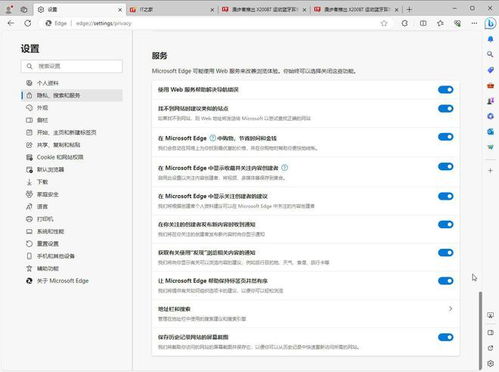
Task: Open the Tools briefcase icon in Edge sidebar
Action: (x=490, y=86)
